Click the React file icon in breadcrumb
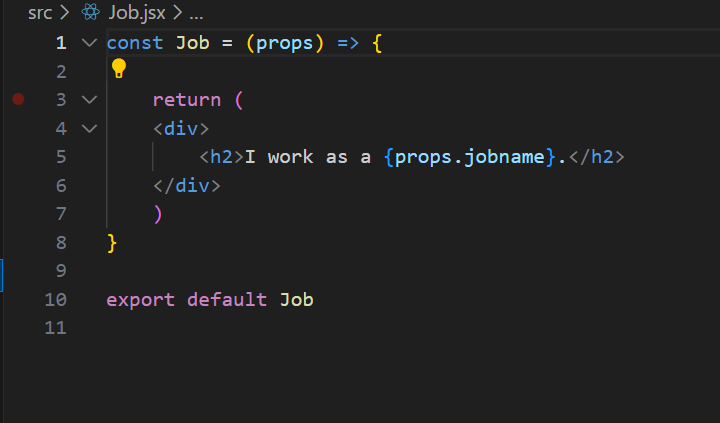 click(x=90, y=12)
